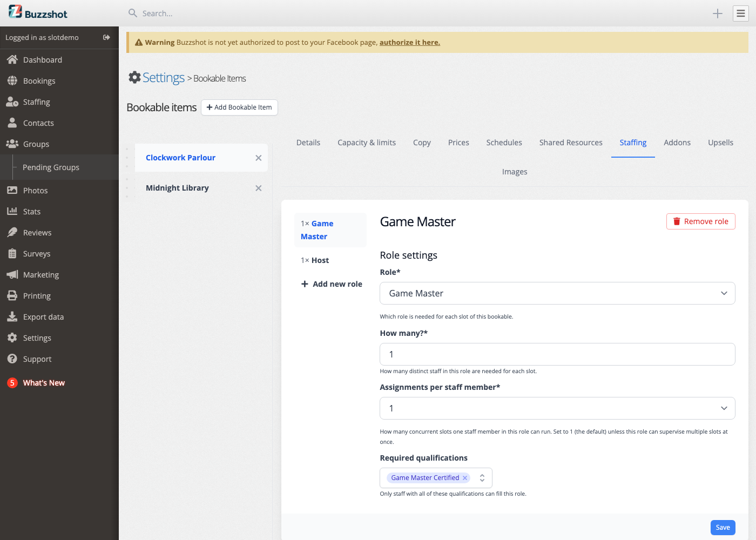Click the plus icon in top bar
756x540 pixels.
point(718,13)
